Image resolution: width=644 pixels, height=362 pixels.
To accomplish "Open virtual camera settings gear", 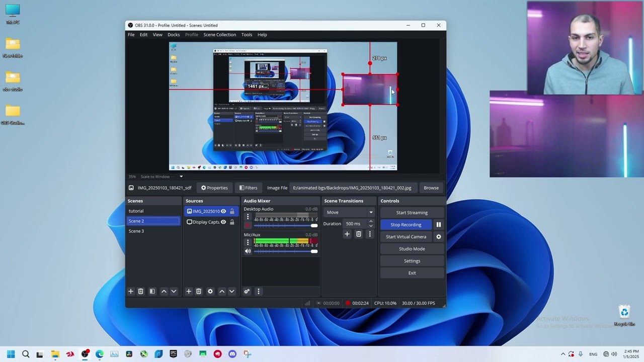I will [439, 237].
